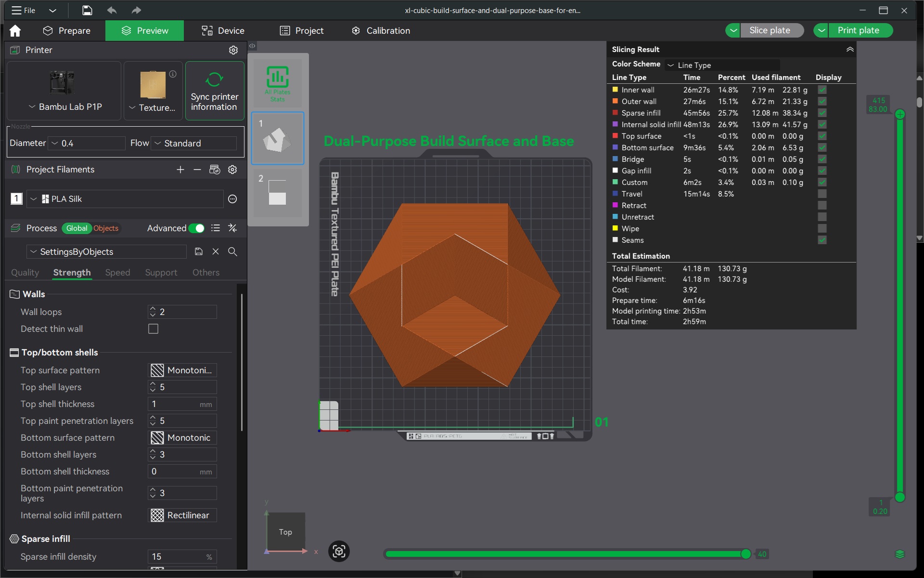This screenshot has width=924, height=578.
Task: Switch to the Prepare tab
Action: click(66, 31)
